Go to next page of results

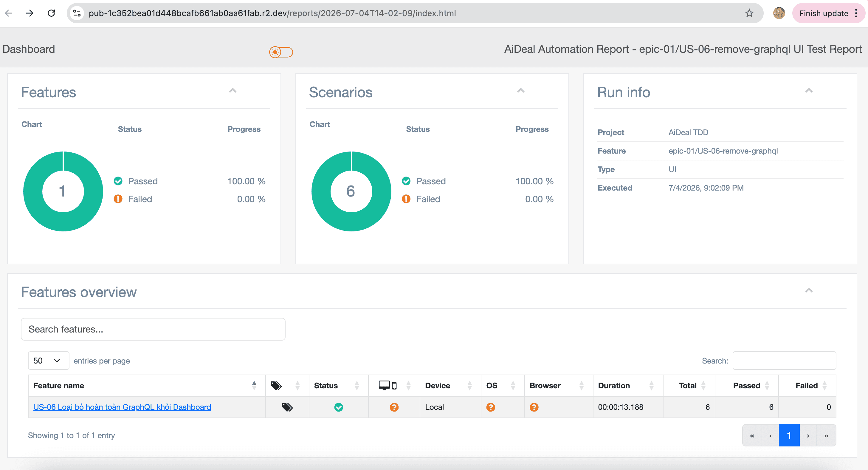808,435
